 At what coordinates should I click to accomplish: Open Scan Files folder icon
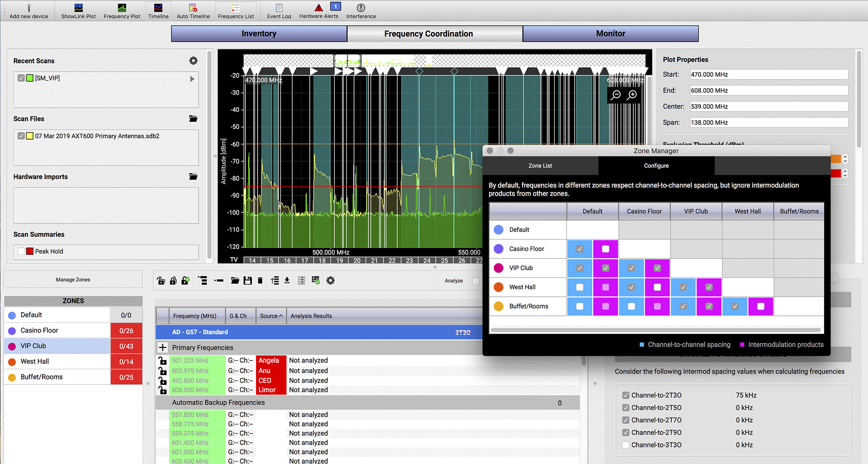pyautogui.click(x=193, y=119)
